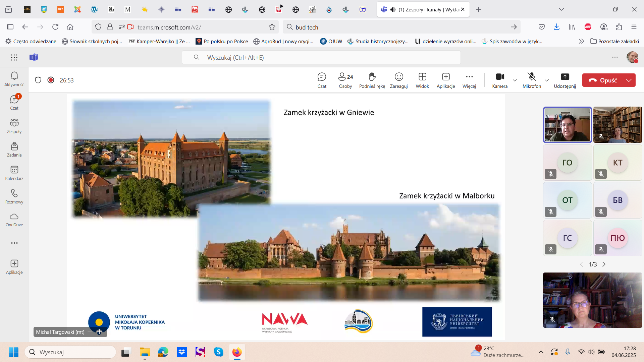The width and height of the screenshot is (644, 362).
Task: Open Aplikacje in meeting toolbar
Action: point(446,80)
